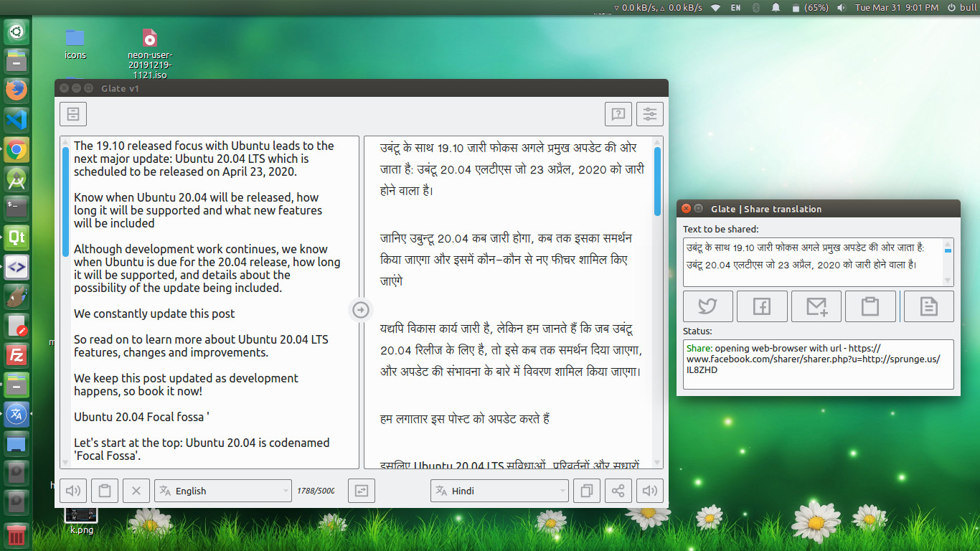The height and width of the screenshot is (551, 980).
Task: Open English source language dropdown
Action: coord(223,491)
